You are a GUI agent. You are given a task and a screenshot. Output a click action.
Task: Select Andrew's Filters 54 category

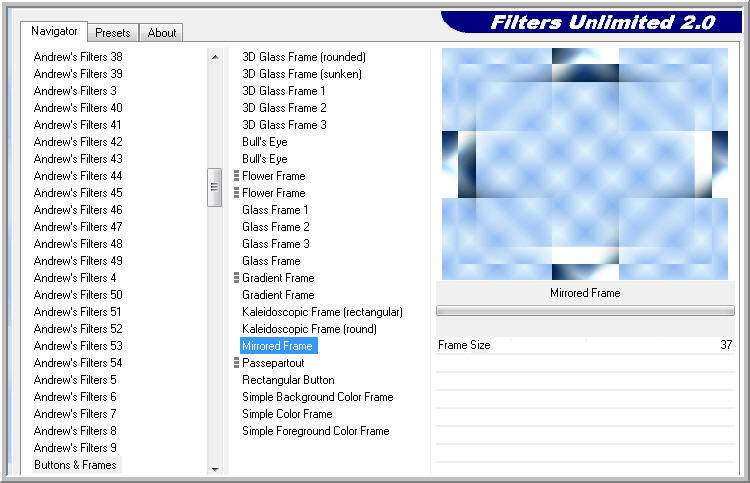point(78,362)
